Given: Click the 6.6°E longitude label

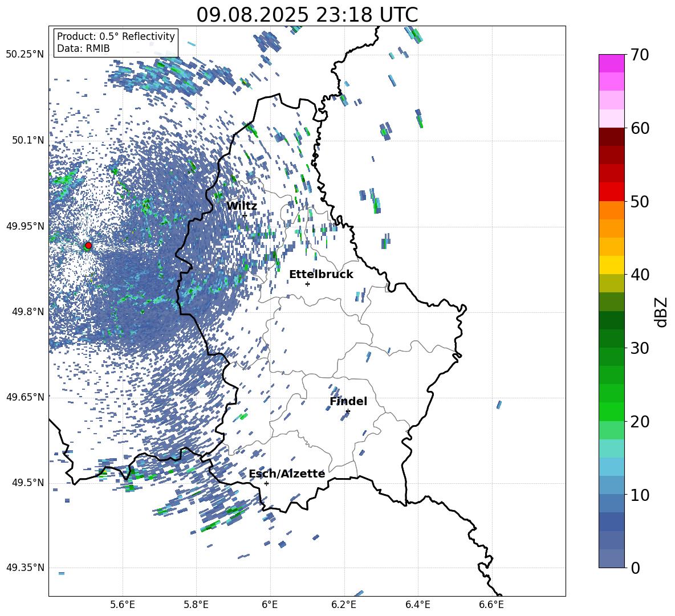Looking at the screenshot, I should click(491, 605).
